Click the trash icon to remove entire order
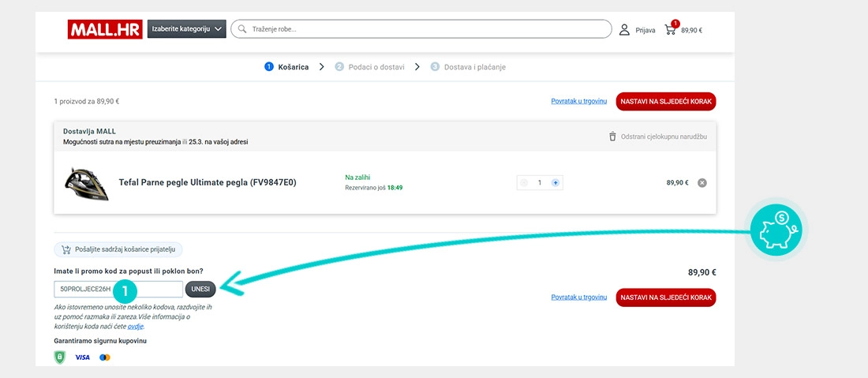868x378 pixels. click(x=612, y=137)
